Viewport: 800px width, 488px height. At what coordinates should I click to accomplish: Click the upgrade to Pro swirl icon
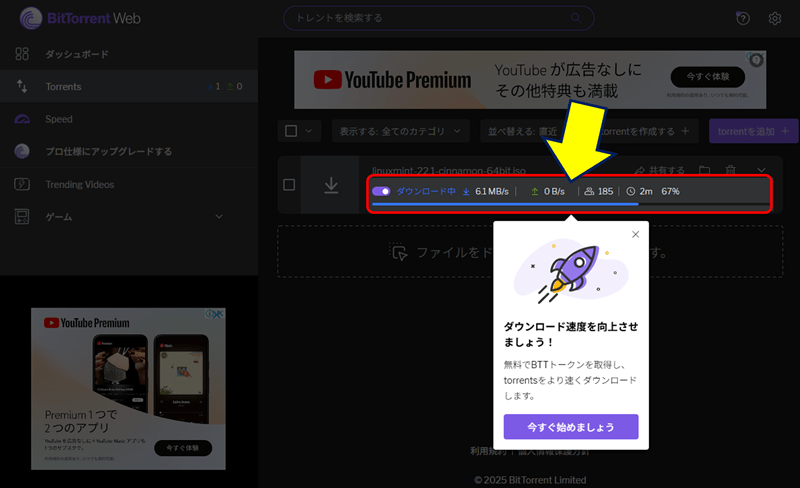coord(22,151)
